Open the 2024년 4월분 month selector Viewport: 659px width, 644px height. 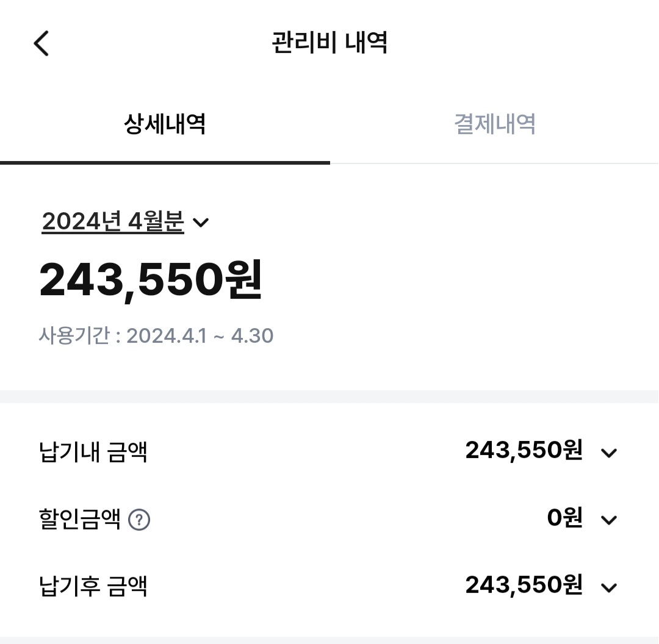[x=113, y=221]
